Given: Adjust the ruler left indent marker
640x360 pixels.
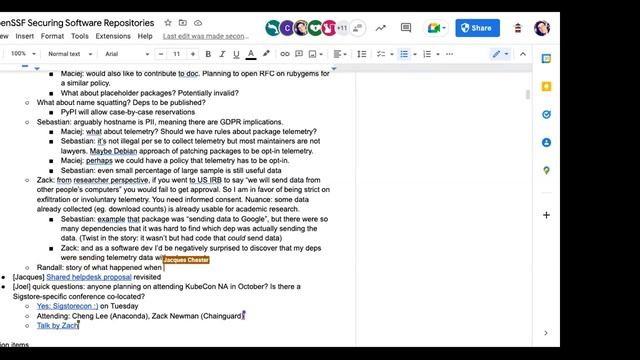Looking at the screenshot, I should coord(37,69).
